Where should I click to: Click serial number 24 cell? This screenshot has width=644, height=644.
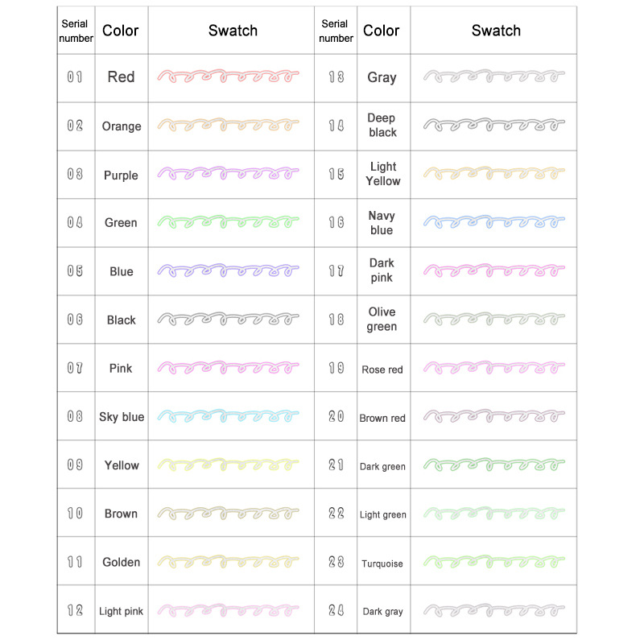click(x=336, y=611)
